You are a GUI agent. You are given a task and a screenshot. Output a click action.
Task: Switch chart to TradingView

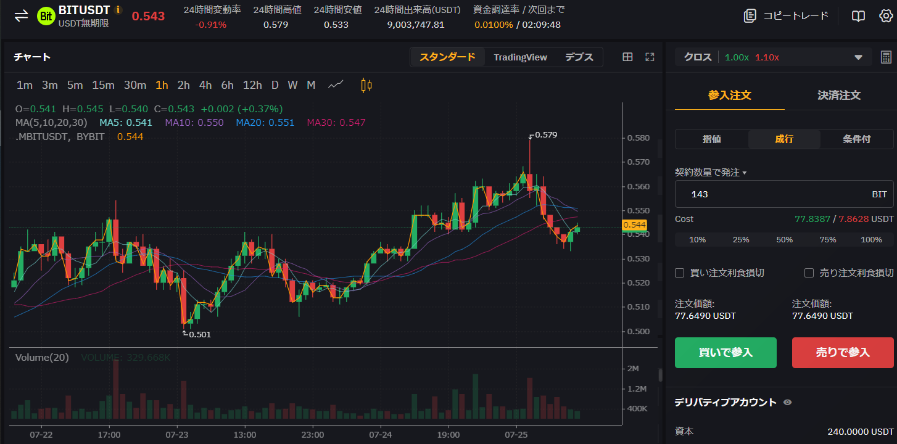pyautogui.click(x=520, y=57)
